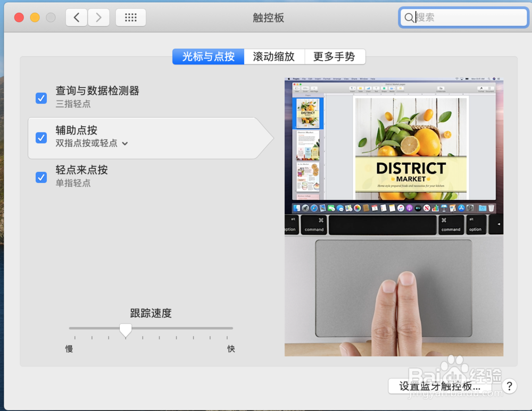Click the 设置蓝牙触控板 button

tap(440, 386)
